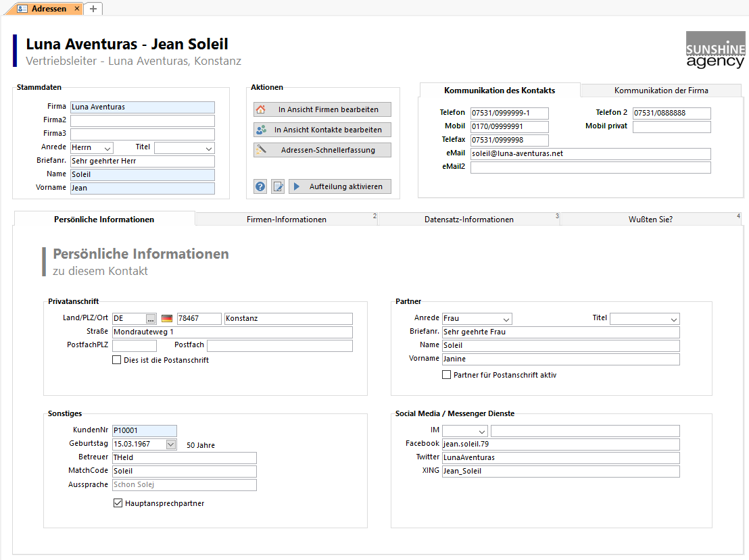Click 'In Ansicht Firmen bearbeiten' button
This screenshot has width=749, height=560.
click(322, 109)
